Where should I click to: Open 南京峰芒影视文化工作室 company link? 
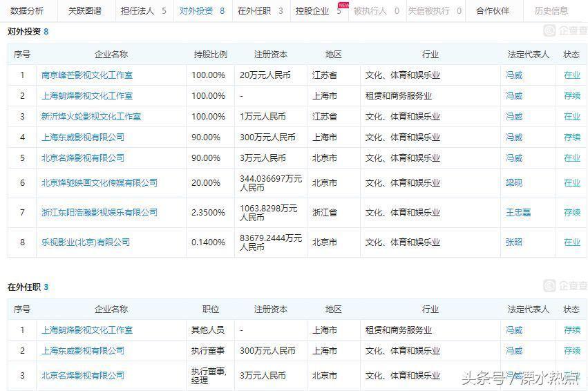coord(87,75)
